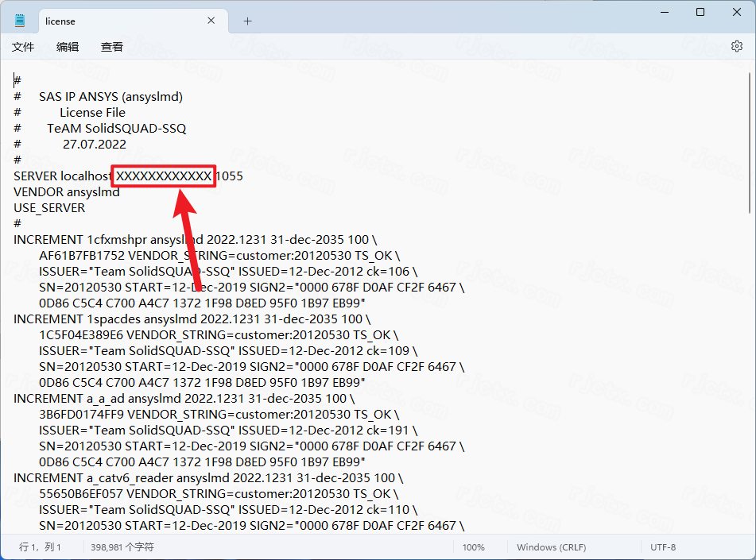Close the Notepad window

click(737, 12)
